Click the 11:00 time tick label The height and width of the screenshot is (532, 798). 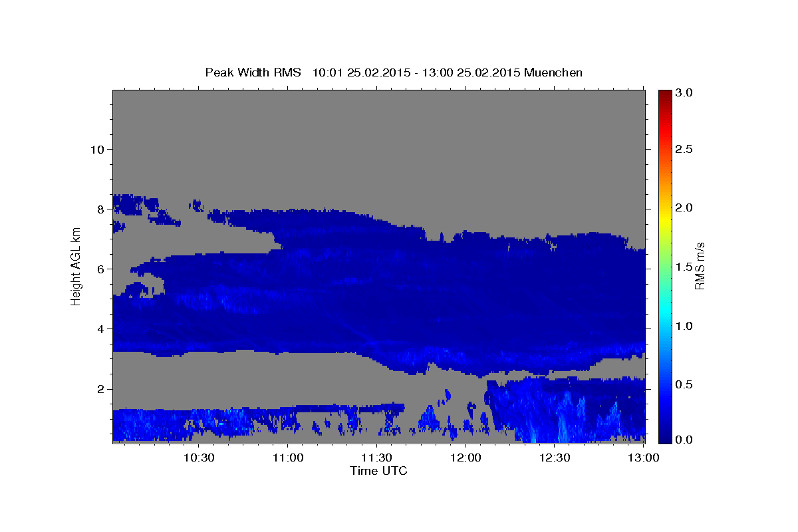287,458
